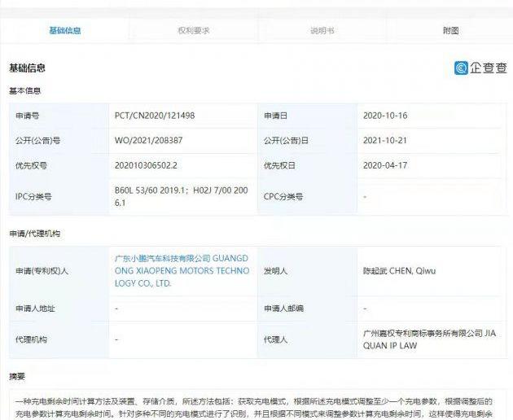
Task: Open the 广东小鹏汽车科技有限公司 applicant link
Action: point(182,271)
